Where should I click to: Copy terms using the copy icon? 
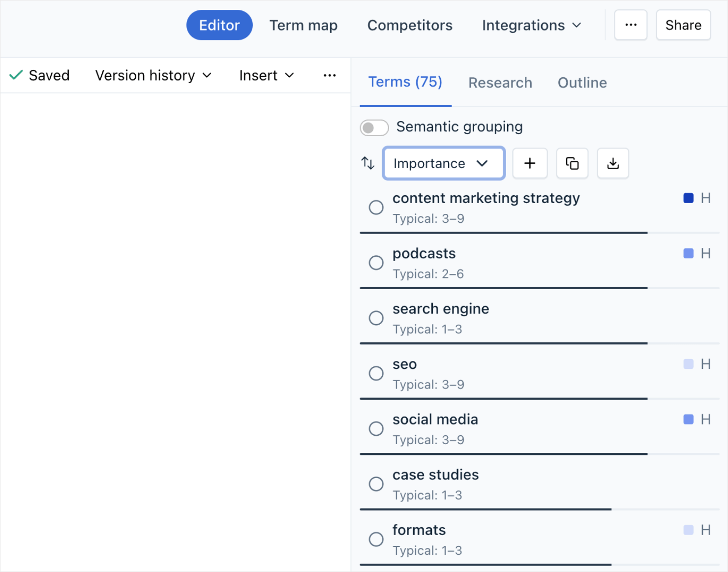point(572,163)
